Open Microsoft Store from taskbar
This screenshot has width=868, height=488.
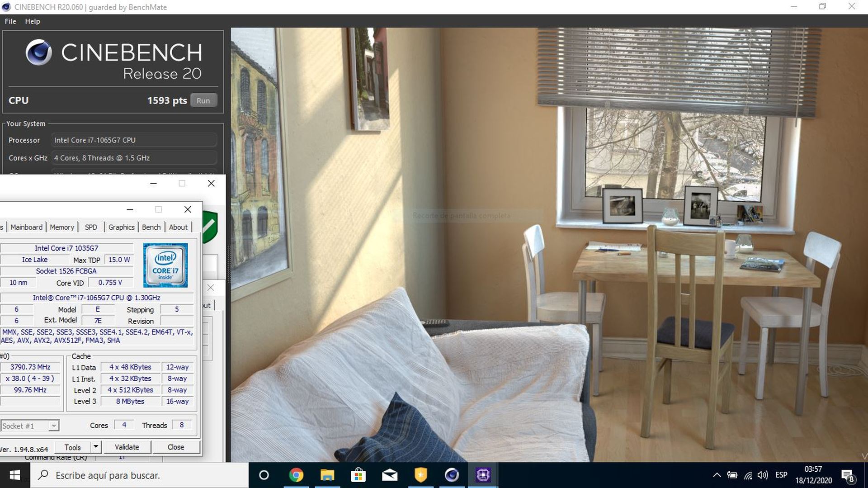click(359, 475)
